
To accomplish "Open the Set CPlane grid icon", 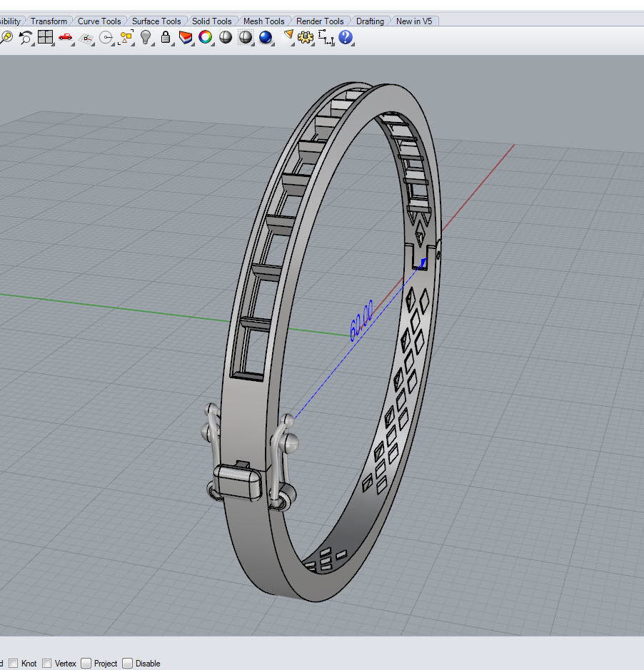I will click(x=87, y=39).
